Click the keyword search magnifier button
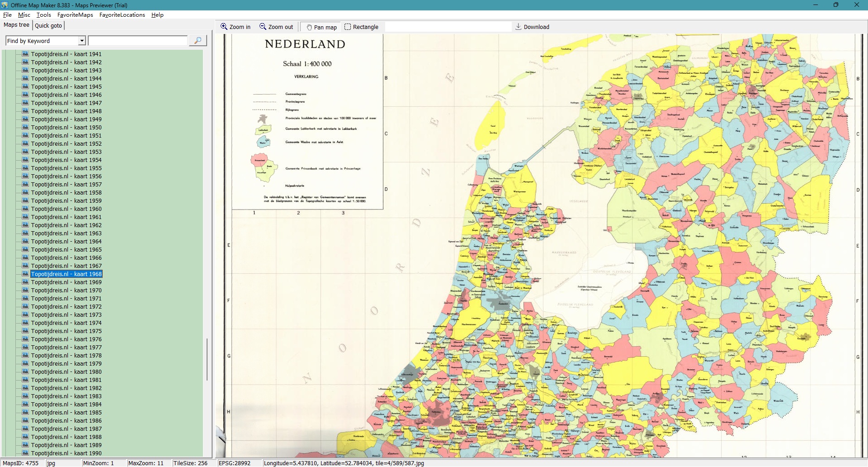Image resolution: width=868 pixels, height=467 pixels. [198, 41]
